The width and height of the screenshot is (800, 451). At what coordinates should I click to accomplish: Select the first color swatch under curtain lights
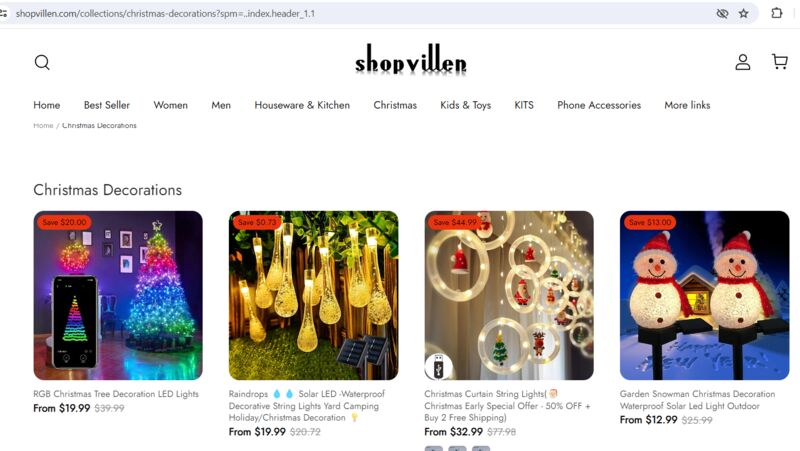point(434,448)
